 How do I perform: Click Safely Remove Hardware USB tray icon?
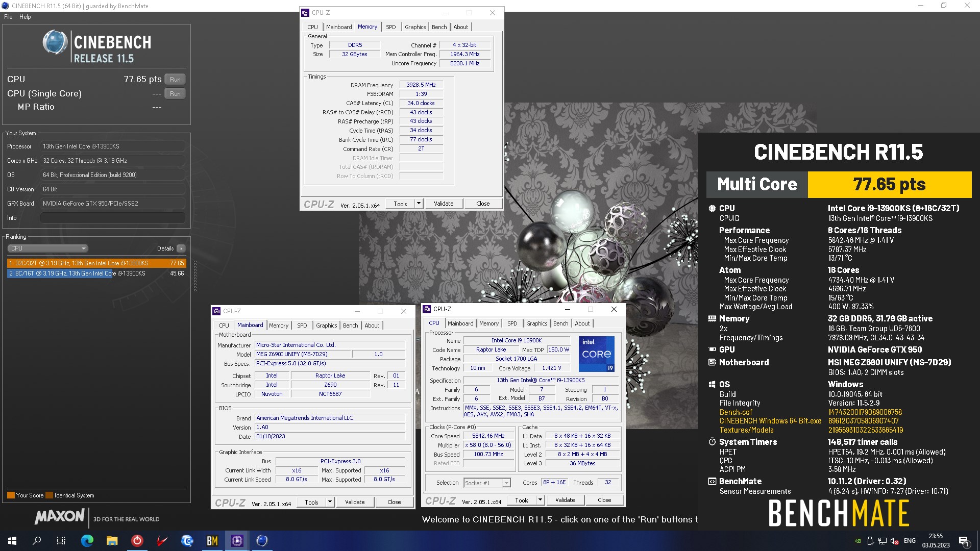click(870, 541)
